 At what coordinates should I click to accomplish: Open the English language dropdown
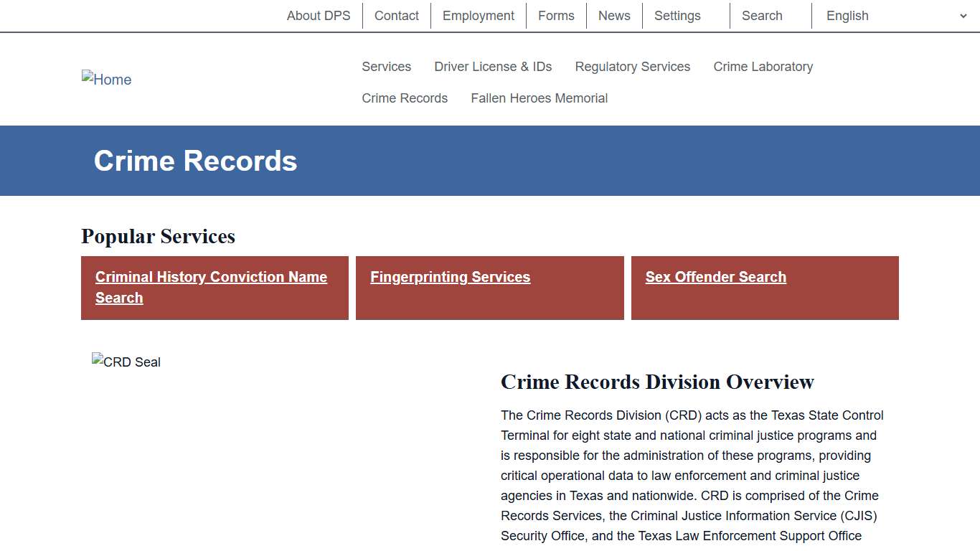coord(847,15)
